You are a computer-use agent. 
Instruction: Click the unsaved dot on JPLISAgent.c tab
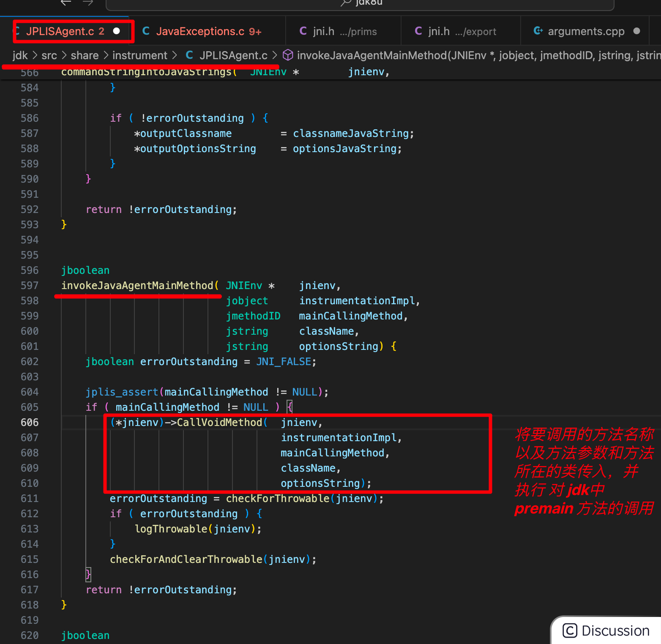[117, 31]
